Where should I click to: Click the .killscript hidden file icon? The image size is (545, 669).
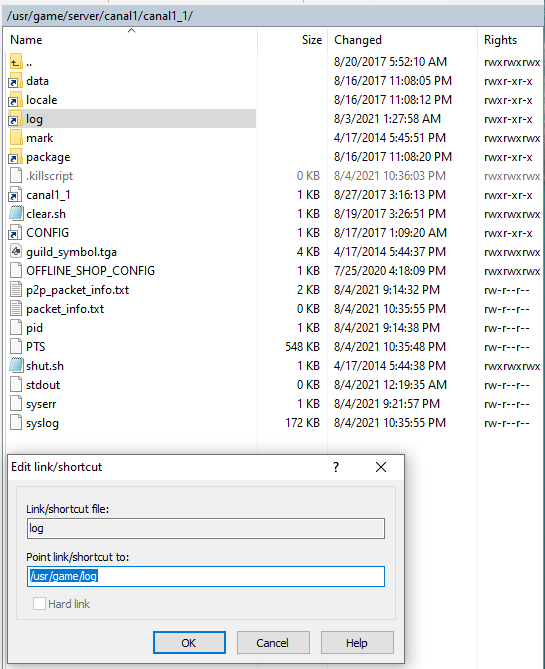tap(16, 176)
